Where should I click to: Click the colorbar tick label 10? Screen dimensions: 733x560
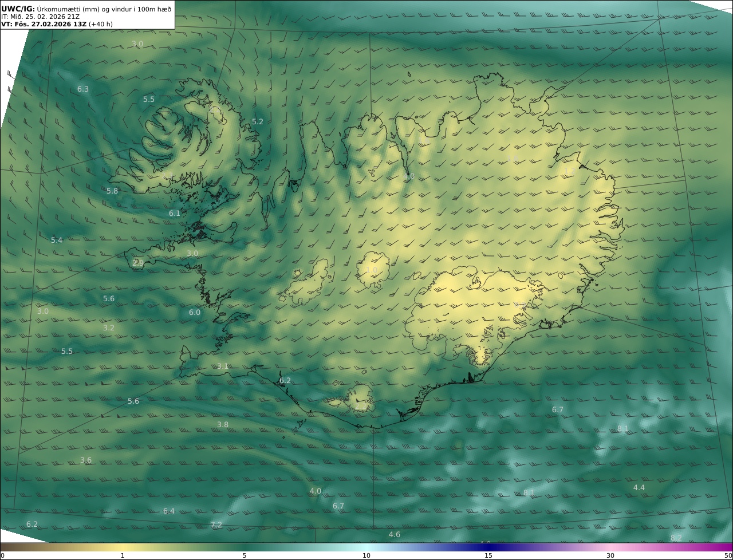(366, 555)
